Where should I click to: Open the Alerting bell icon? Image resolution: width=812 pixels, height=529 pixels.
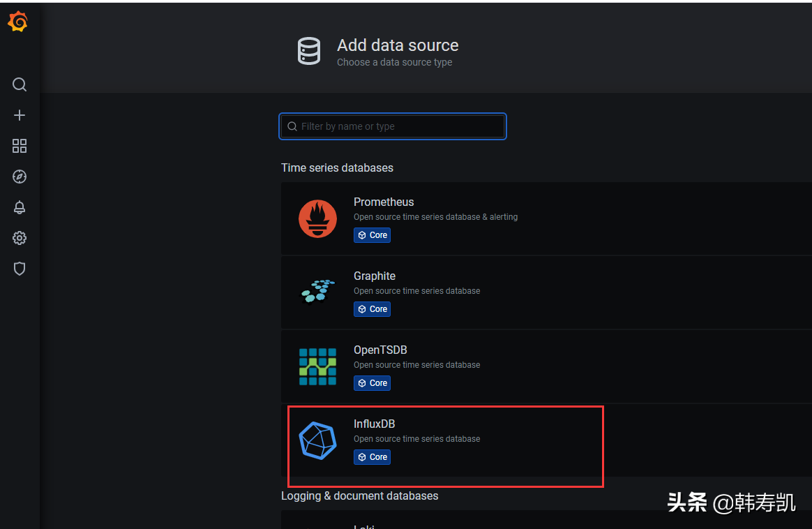click(19, 207)
